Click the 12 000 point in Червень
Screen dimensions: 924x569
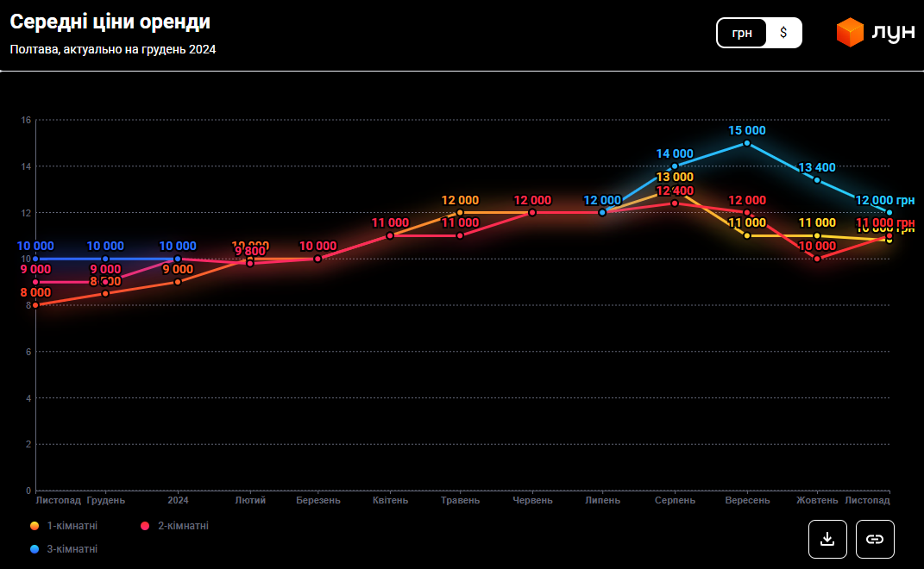[x=532, y=212]
